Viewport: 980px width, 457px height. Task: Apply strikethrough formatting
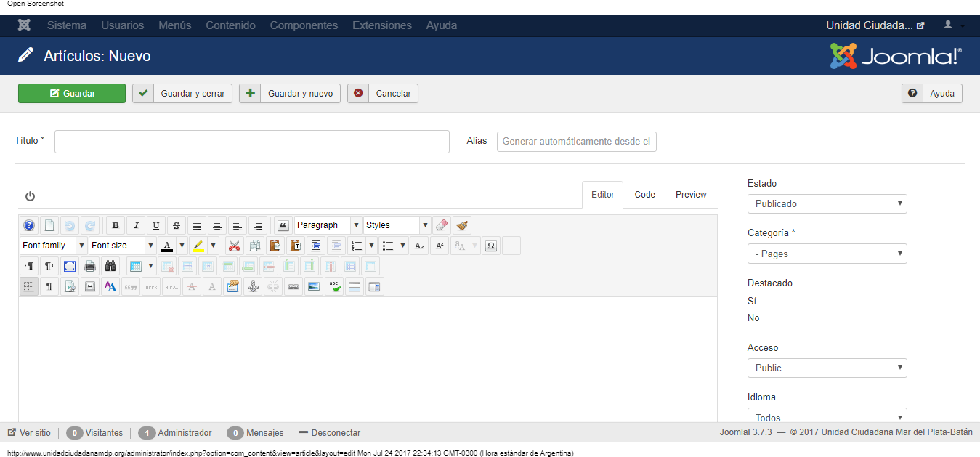pos(176,225)
